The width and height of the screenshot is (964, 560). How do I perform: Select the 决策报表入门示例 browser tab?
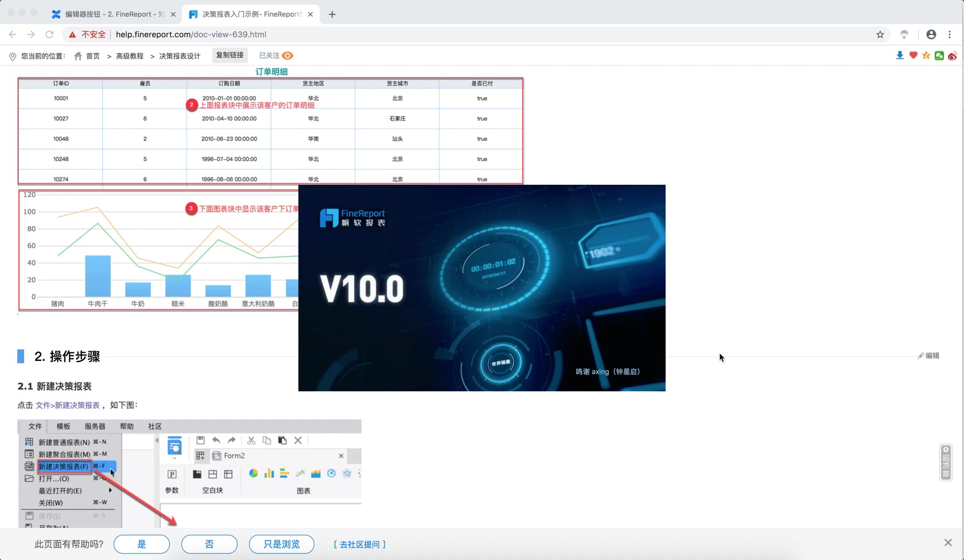click(x=251, y=14)
